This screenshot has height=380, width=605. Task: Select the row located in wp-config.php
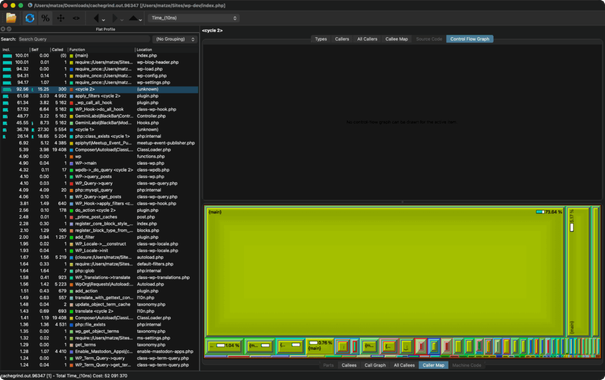[x=99, y=76]
